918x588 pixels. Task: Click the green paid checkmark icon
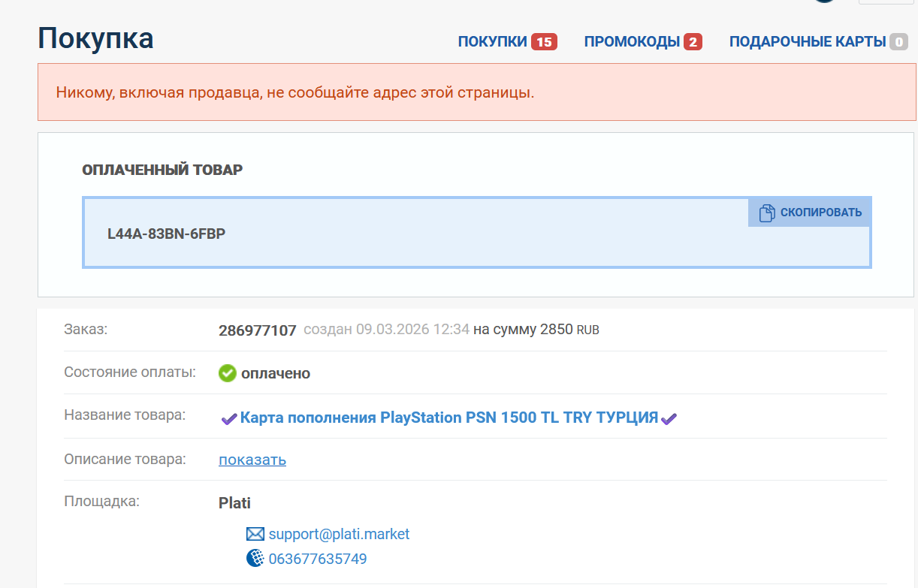228,373
